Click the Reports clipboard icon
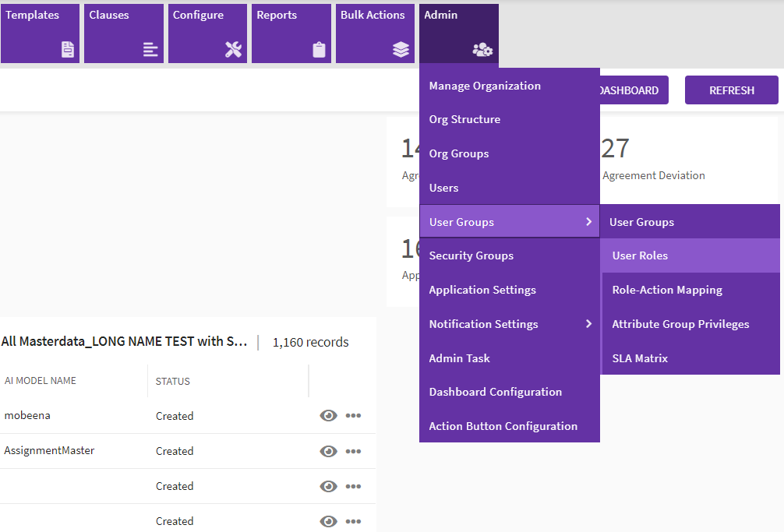Image resolution: width=784 pixels, height=532 pixels. pyautogui.click(x=319, y=50)
